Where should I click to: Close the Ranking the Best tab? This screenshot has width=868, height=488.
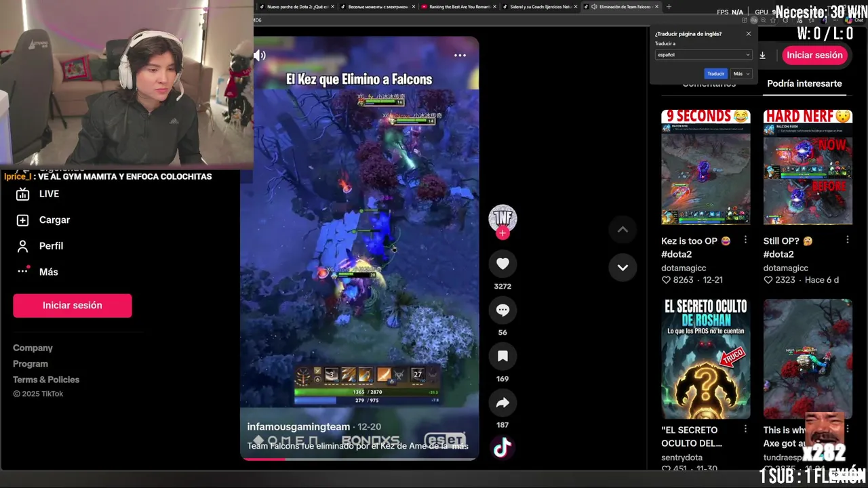[x=494, y=7]
